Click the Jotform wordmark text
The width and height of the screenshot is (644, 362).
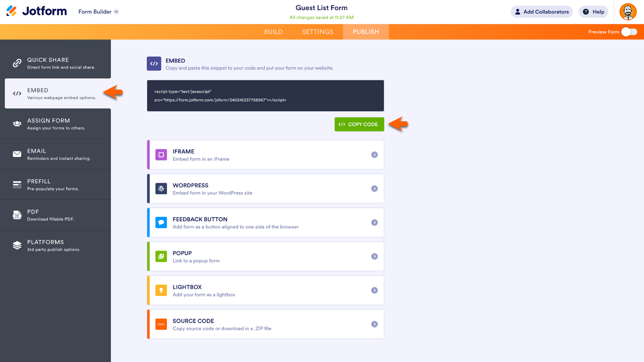coord(45,11)
